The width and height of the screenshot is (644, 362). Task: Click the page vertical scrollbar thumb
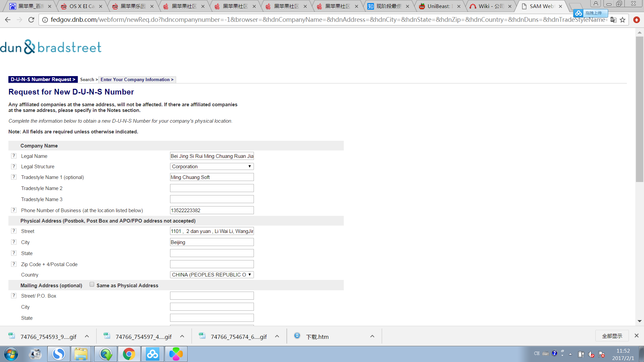click(639, 109)
